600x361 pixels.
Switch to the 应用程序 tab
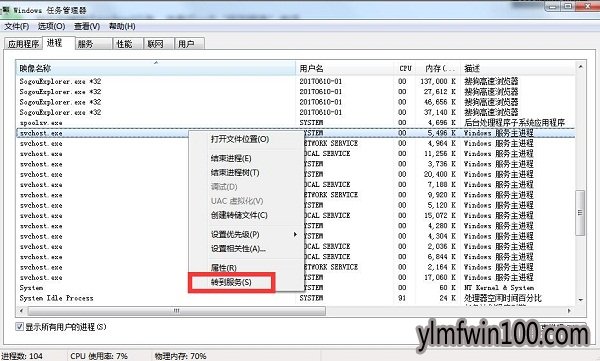[23, 44]
